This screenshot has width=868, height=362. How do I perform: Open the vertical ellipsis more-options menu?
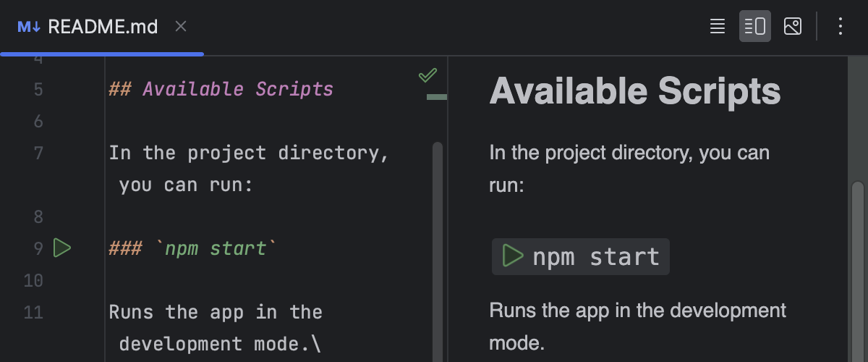(840, 27)
